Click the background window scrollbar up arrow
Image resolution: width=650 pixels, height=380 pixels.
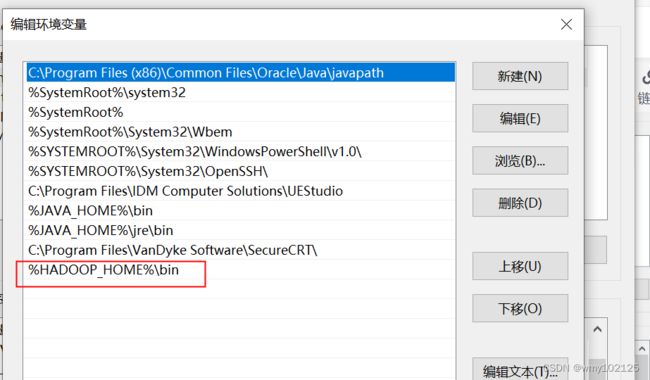coord(597,329)
